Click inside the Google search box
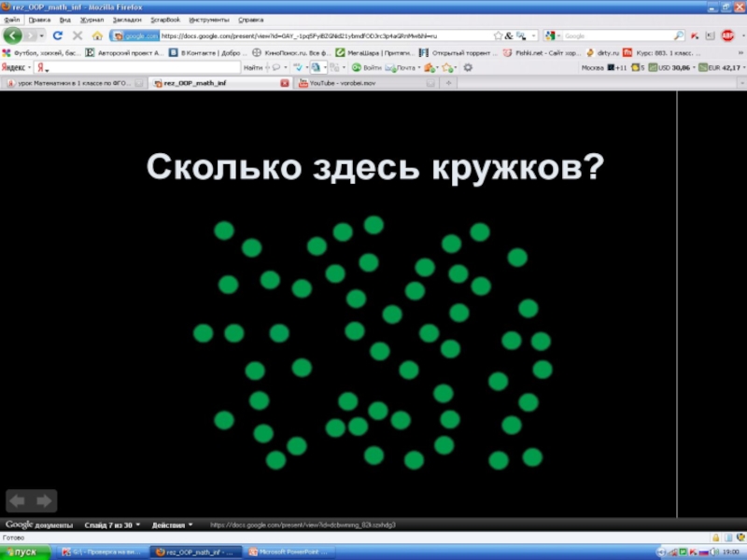 pyautogui.click(x=618, y=35)
